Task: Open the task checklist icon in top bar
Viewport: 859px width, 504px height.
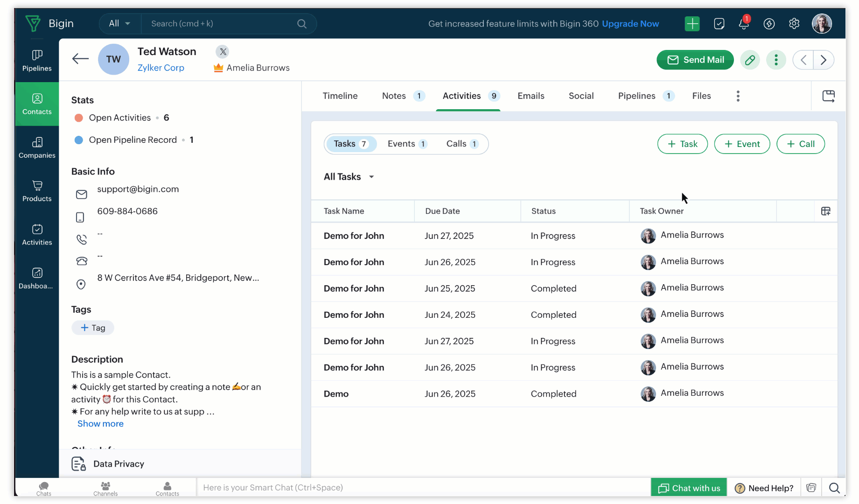Action: [719, 23]
